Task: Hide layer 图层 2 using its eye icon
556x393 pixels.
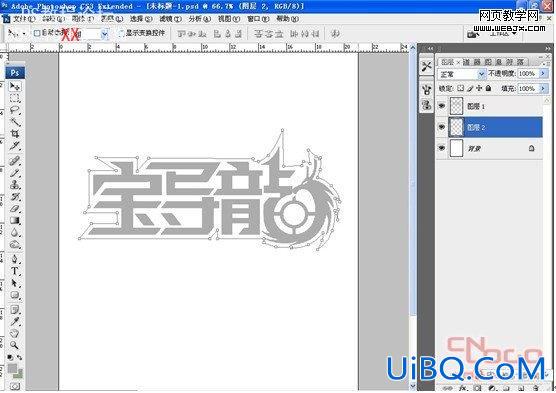Action: click(x=442, y=127)
